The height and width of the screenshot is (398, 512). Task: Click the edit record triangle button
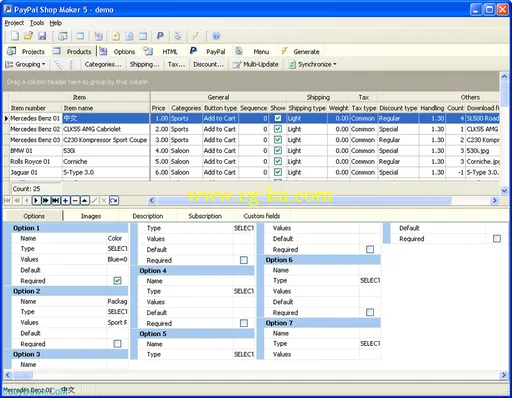pos(85,200)
